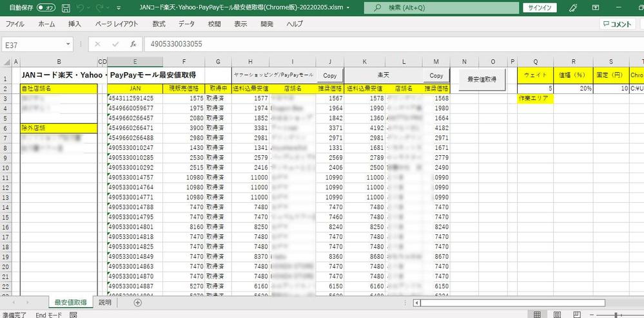The image size is (644, 318).
Task: Switch to Normal view icon
Action: tap(537, 315)
